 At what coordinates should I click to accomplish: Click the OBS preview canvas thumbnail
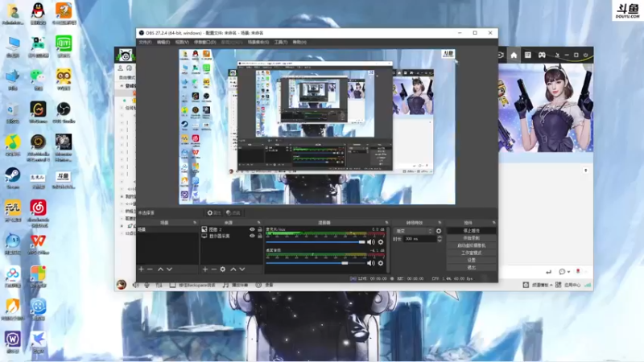[x=317, y=127]
